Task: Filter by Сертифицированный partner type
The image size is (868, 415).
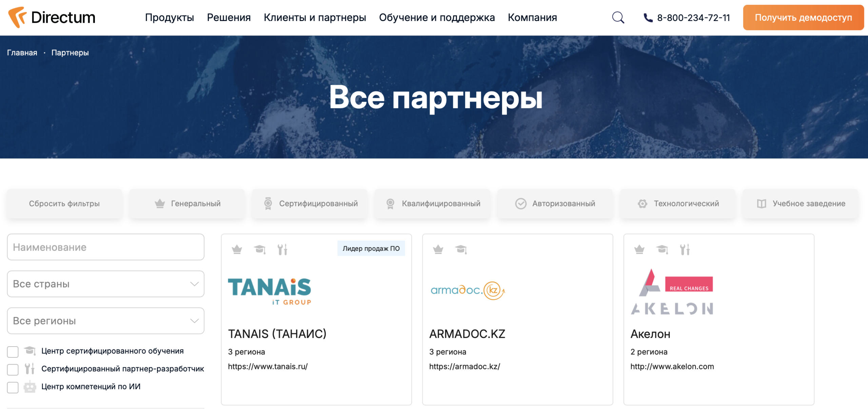Action: tap(310, 204)
